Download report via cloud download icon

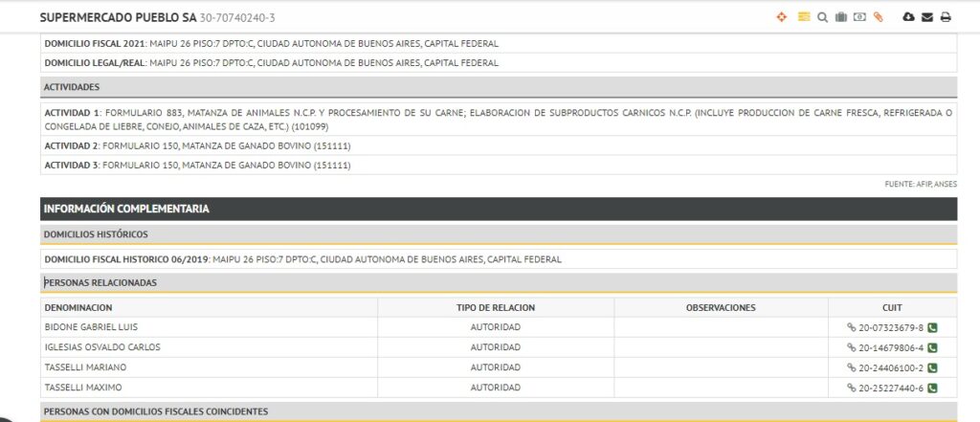pos(909,17)
